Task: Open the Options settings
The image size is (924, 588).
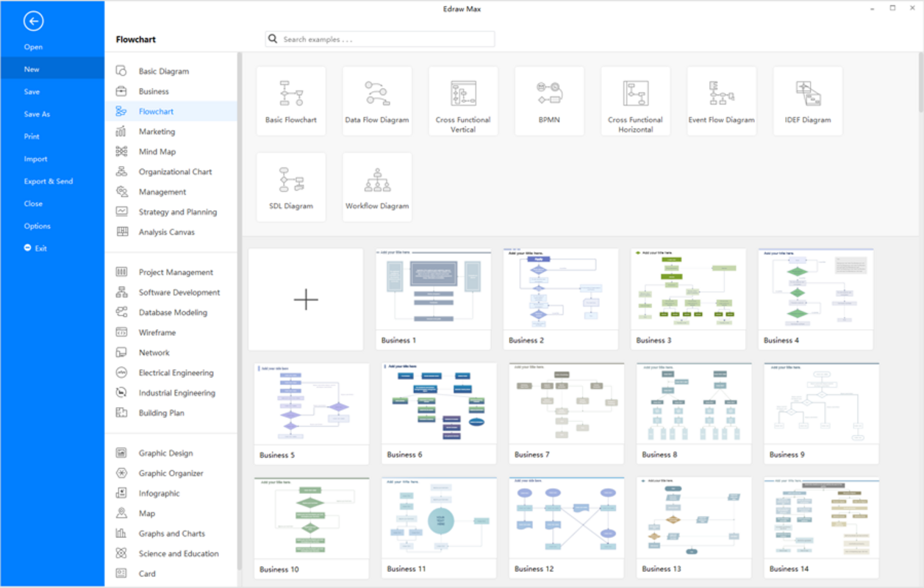Action: point(37,226)
